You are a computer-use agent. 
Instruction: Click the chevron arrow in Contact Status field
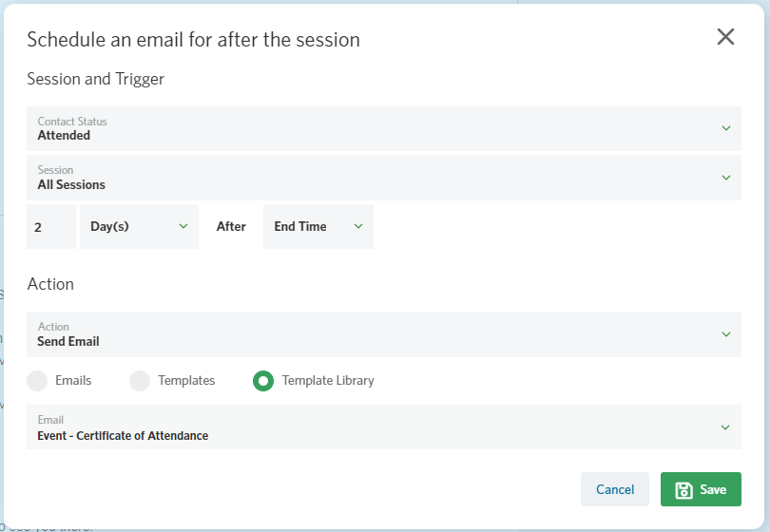pos(726,128)
